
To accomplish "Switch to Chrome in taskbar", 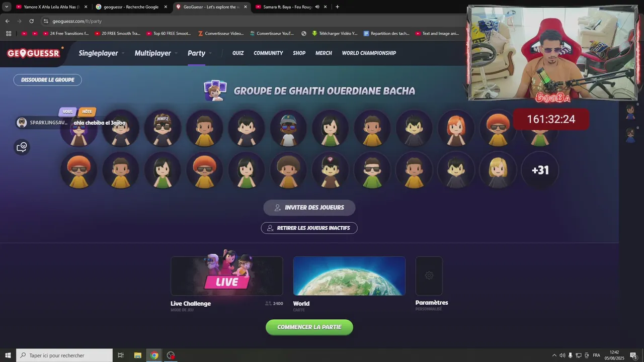I will point(154,355).
